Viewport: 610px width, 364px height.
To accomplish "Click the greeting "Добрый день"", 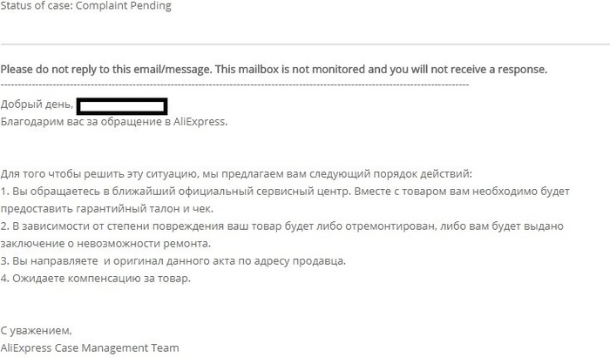I will (36, 105).
